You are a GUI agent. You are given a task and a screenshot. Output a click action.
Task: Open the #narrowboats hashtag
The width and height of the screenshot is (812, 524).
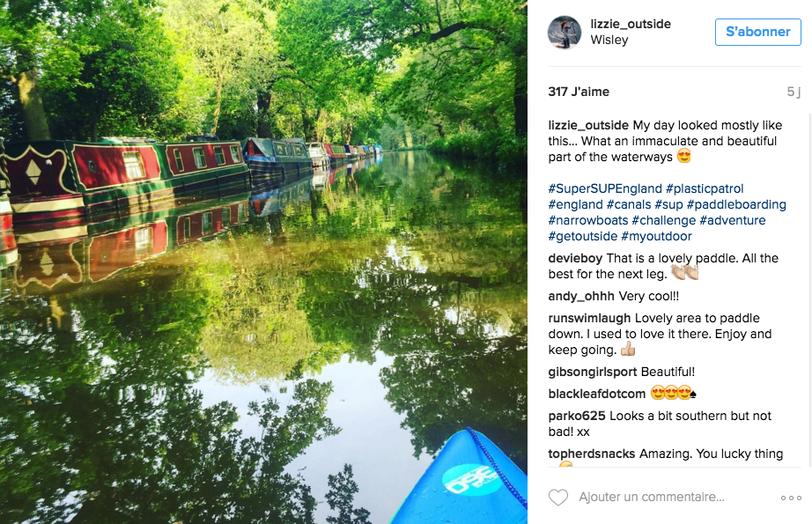[587, 220]
